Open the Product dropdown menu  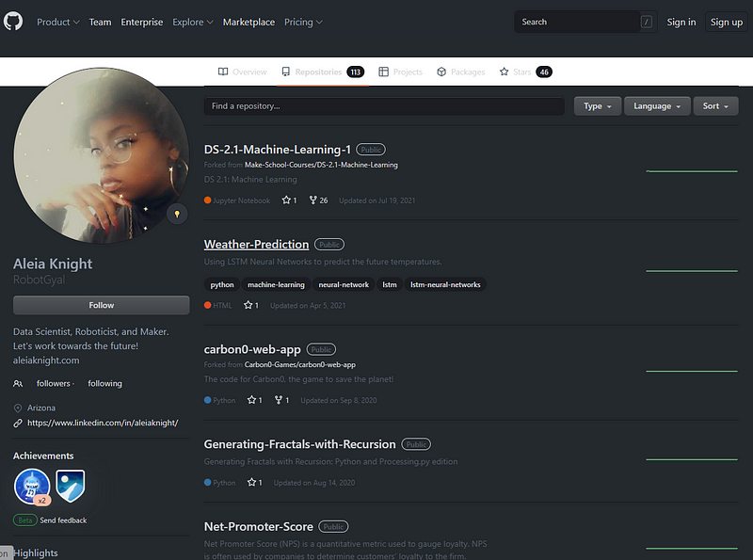coord(58,22)
